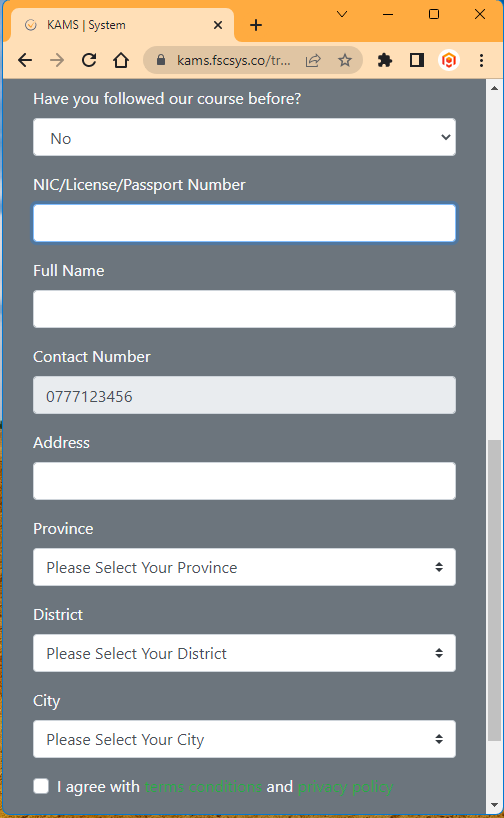Open a new browser tab
Image resolution: width=504 pixels, height=818 pixels.
point(256,25)
